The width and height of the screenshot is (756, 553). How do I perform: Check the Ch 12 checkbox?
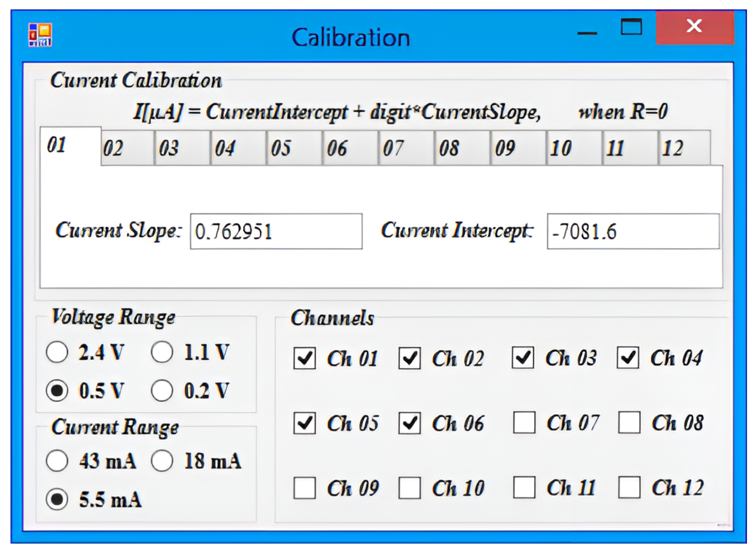point(629,487)
